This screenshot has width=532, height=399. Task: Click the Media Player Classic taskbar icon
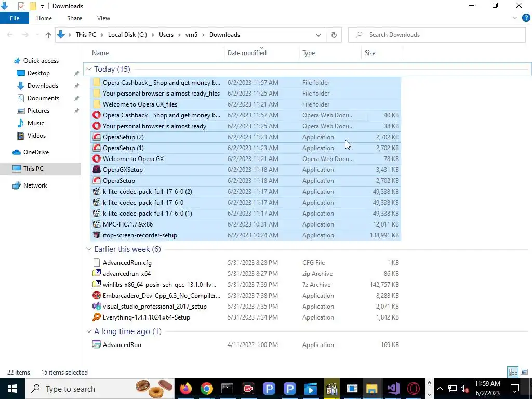pos(331,389)
